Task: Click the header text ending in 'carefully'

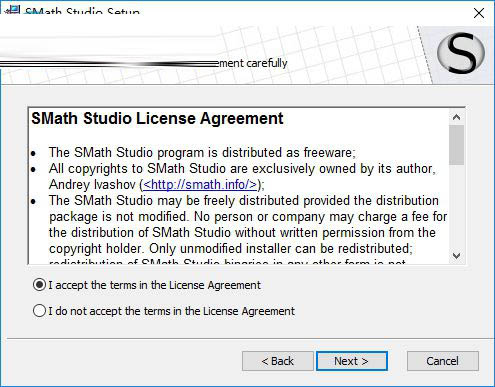Action: 253,63
